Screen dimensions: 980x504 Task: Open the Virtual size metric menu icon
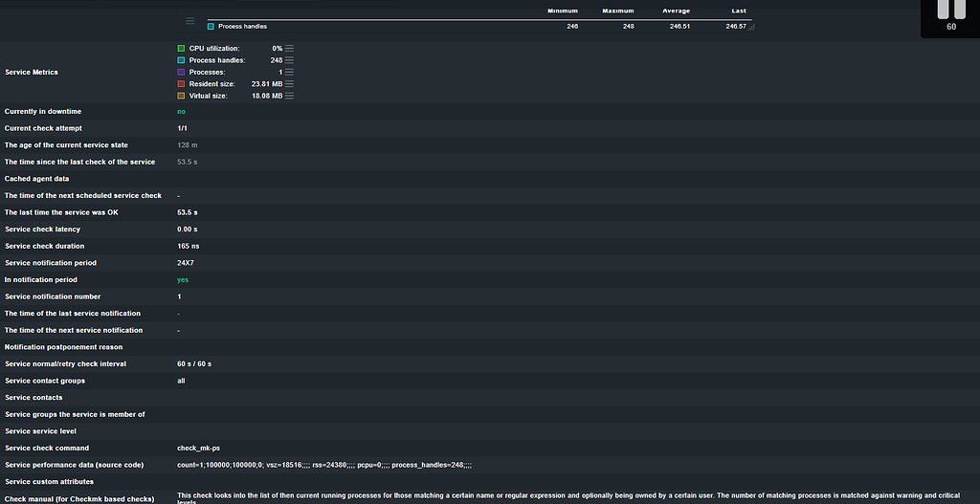pyautogui.click(x=289, y=96)
